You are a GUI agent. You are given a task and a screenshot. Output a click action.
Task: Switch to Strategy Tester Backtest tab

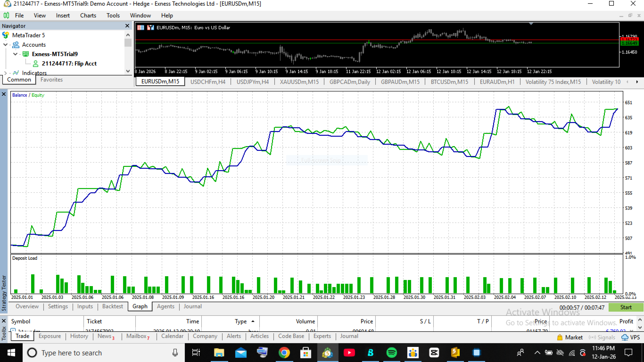click(113, 306)
